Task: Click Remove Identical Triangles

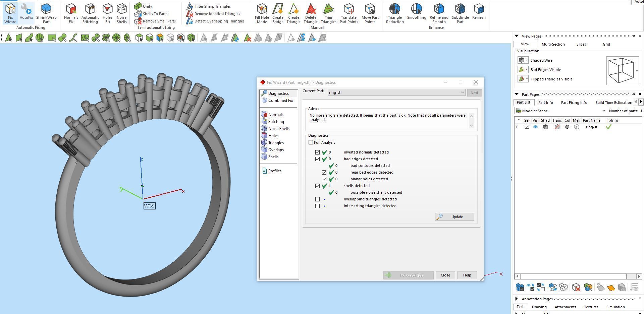Action: pyautogui.click(x=213, y=14)
